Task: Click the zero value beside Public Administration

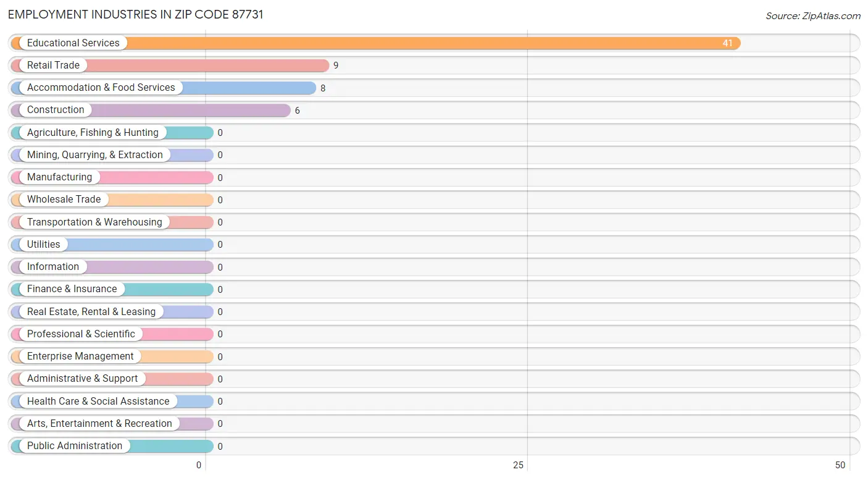Action: (220, 446)
